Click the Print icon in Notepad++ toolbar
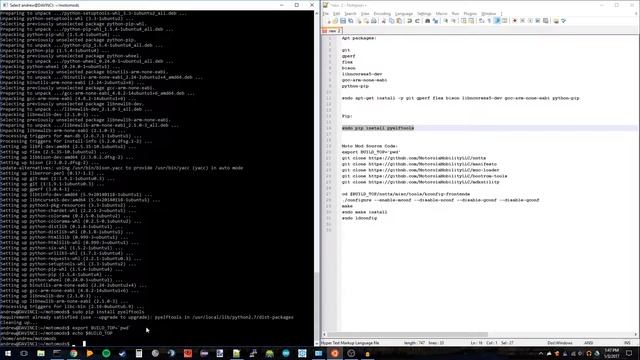The width and height of the screenshot is (640, 360). pyautogui.click(x=373, y=21)
